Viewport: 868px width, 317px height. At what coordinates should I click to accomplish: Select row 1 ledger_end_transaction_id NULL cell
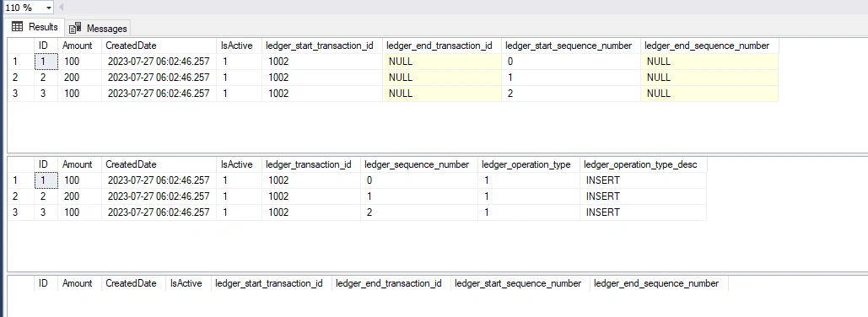[442, 62]
